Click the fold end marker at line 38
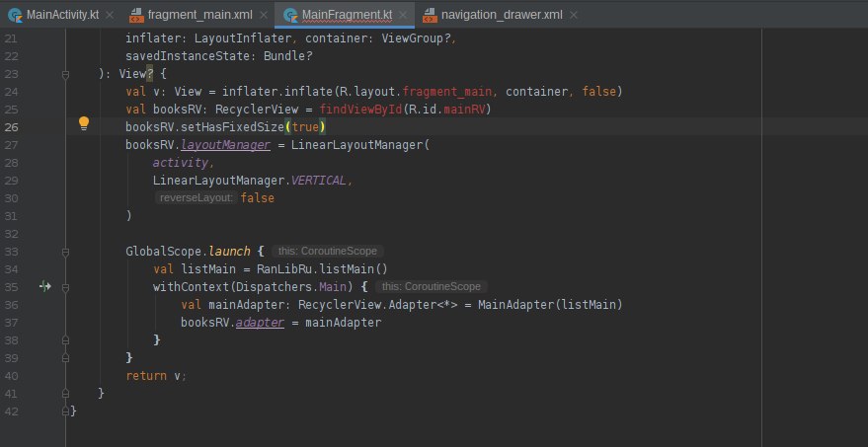 click(x=65, y=339)
